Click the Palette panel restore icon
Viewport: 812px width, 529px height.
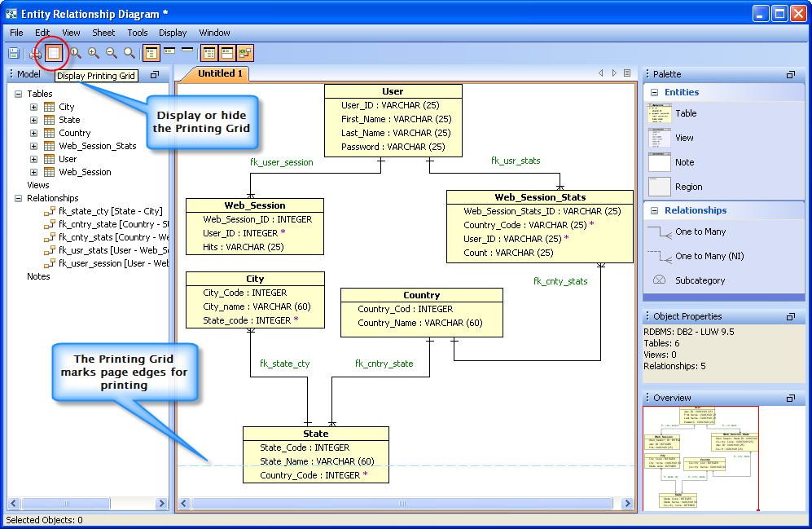click(790, 75)
